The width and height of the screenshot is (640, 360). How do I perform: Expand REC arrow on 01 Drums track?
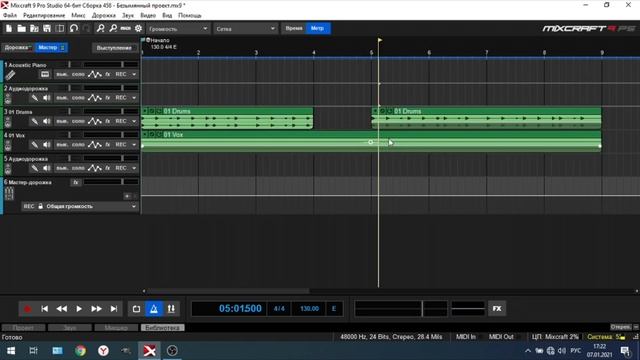[134, 121]
